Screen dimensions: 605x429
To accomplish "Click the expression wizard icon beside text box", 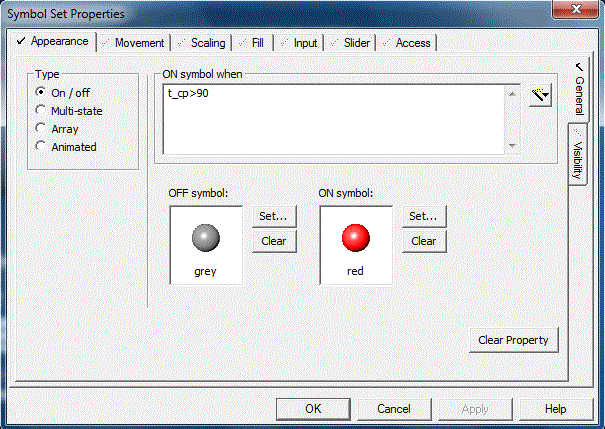I will (541, 96).
